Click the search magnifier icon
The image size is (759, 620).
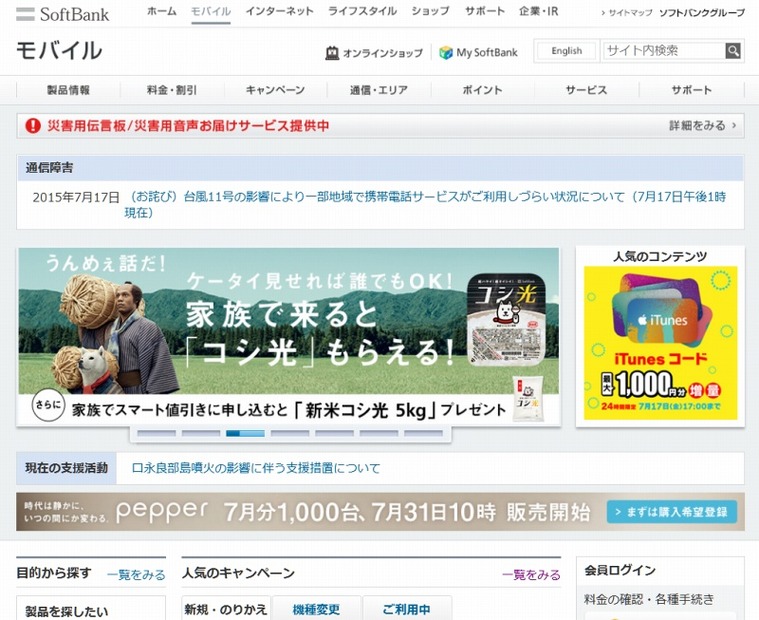click(733, 51)
